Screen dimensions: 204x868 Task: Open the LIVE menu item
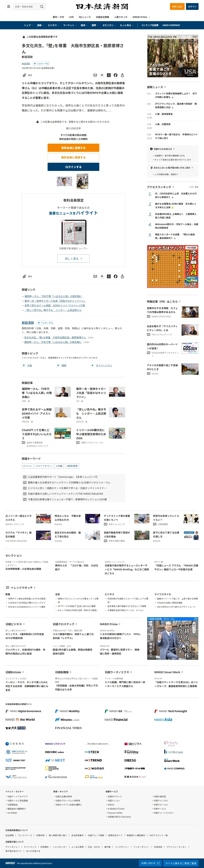tap(71, 17)
